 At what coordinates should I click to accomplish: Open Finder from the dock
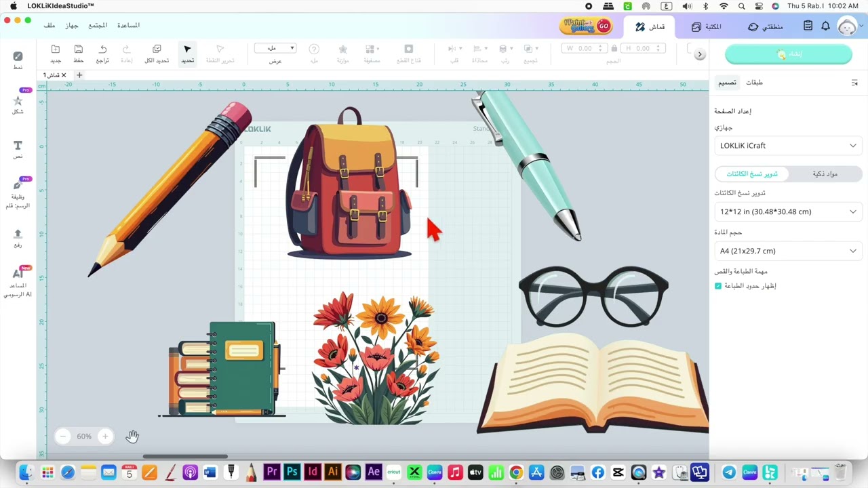27,472
